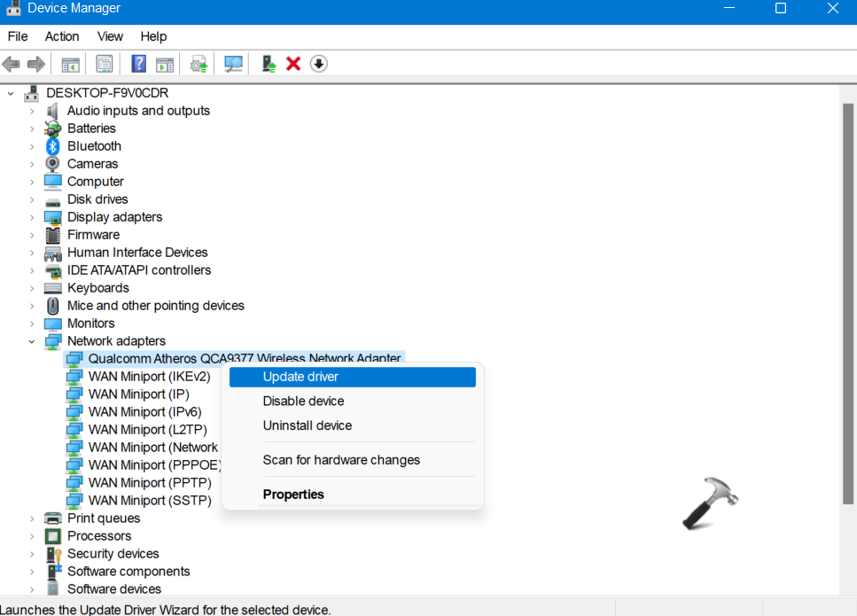Expand the Disk drives category
This screenshot has width=857, height=616.
pos(32,200)
